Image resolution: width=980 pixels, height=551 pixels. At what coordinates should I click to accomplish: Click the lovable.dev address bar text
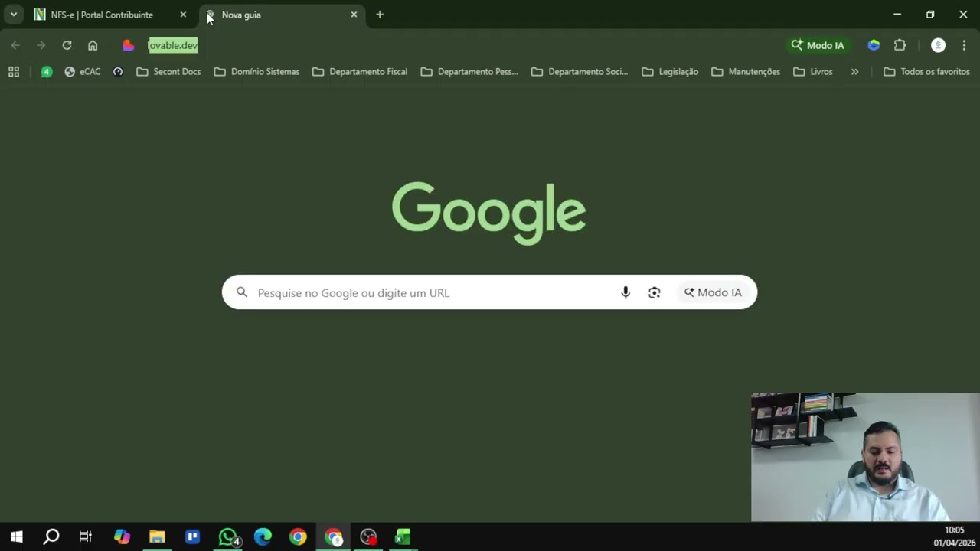pyautogui.click(x=173, y=45)
